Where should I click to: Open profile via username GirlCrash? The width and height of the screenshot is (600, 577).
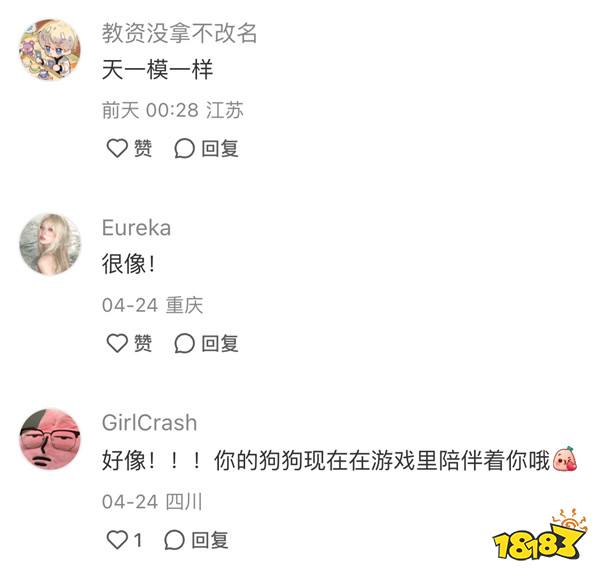150,423
